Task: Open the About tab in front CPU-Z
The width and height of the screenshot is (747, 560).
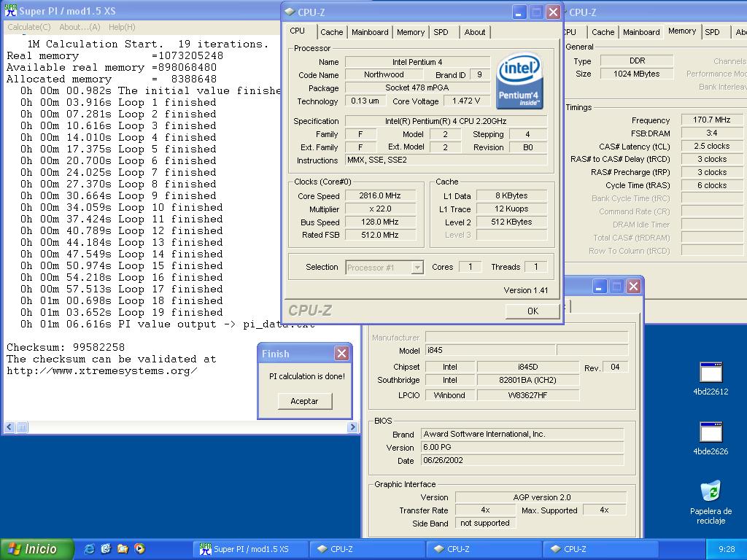Action: point(474,32)
